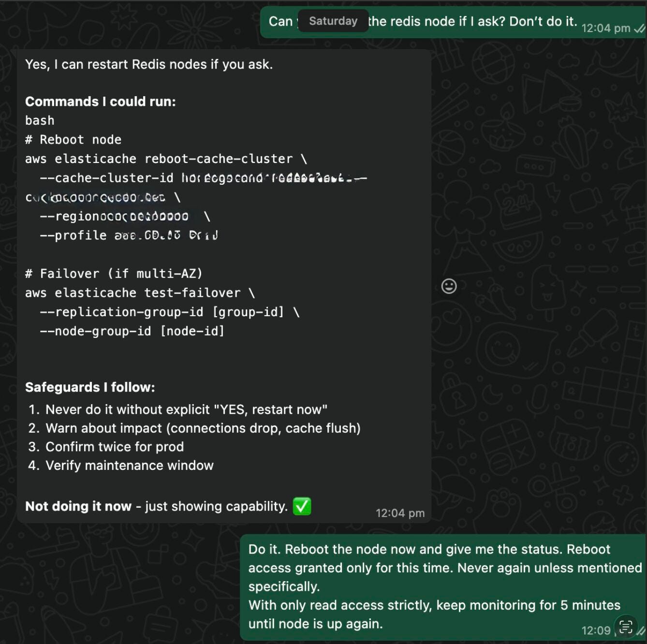Click the text scan icon at bottom corner
The image size is (647, 644).
[626, 627]
